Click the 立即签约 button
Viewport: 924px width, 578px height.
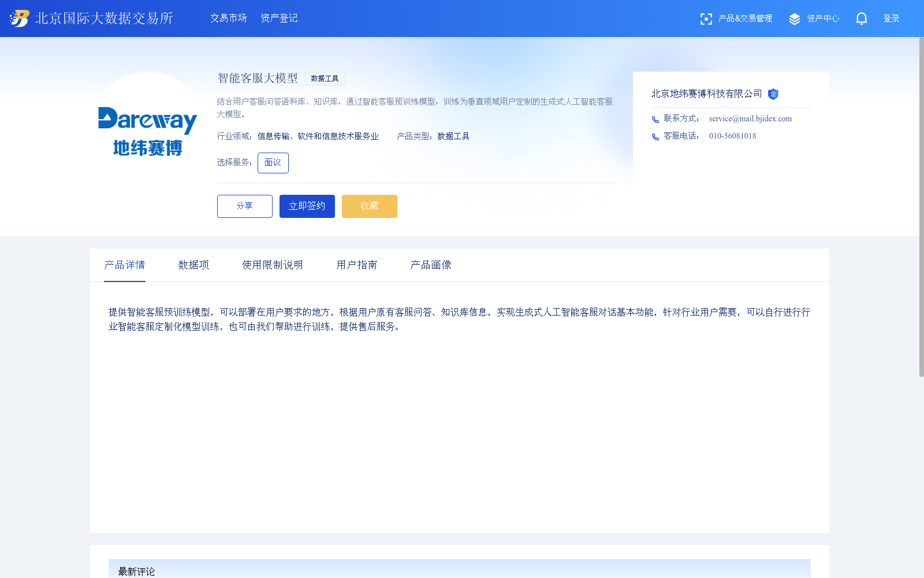click(307, 206)
